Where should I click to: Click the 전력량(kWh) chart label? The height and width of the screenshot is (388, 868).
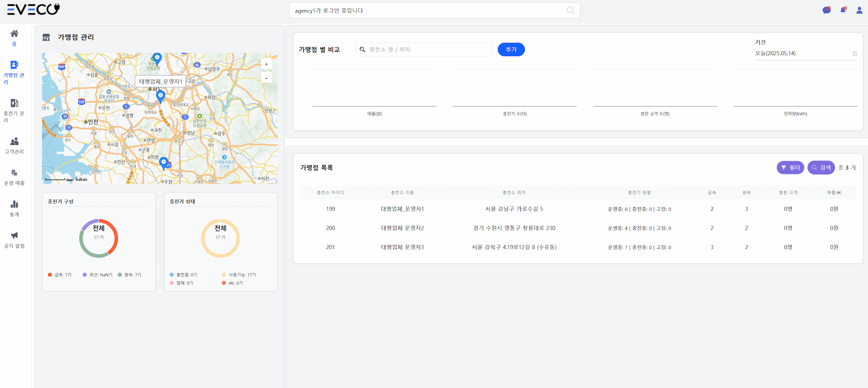pyautogui.click(x=795, y=114)
